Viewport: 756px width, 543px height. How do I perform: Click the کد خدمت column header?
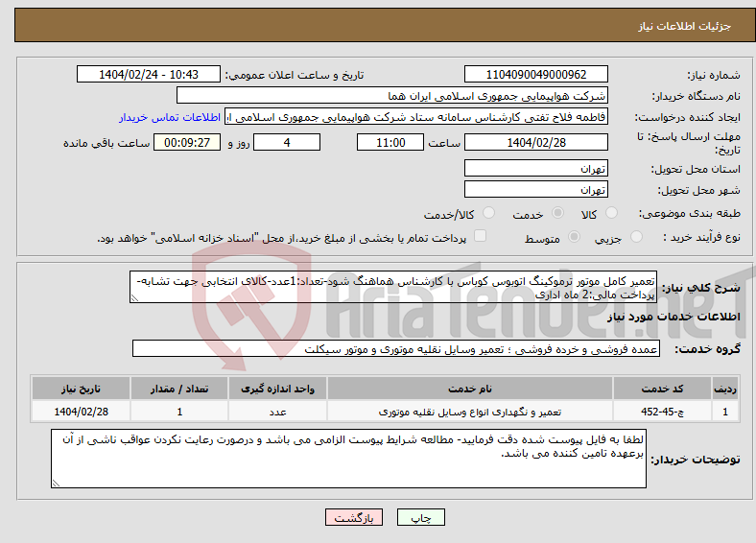point(663,389)
